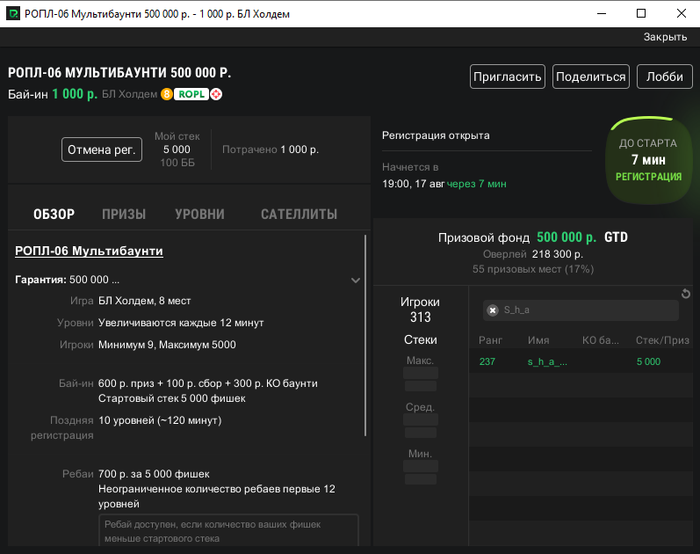This screenshot has width=700, height=554.
Task: Click start time 19:00, 17 авг
Action: pyautogui.click(x=413, y=183)
